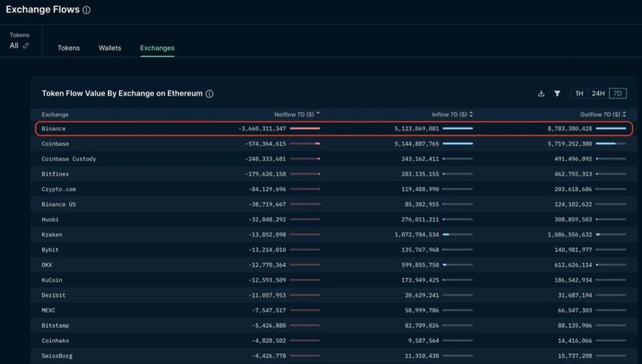Select the Bitfinex row name
The height and width of the screenshot is (364, 642).
(56, 174)
